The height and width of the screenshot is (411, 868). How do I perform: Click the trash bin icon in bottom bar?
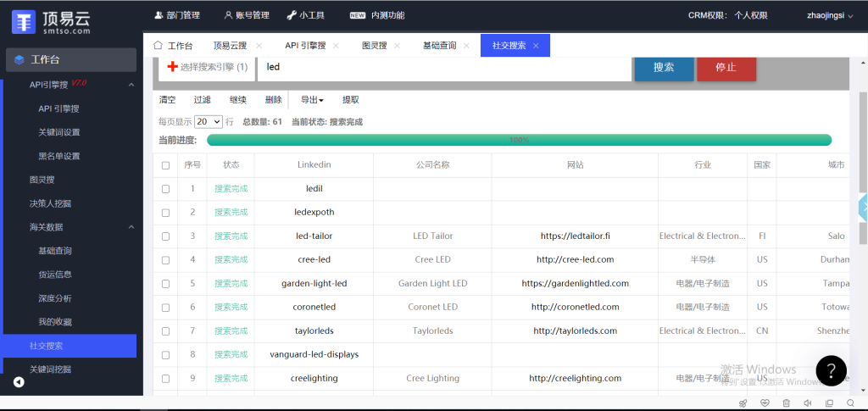(786, 403)
